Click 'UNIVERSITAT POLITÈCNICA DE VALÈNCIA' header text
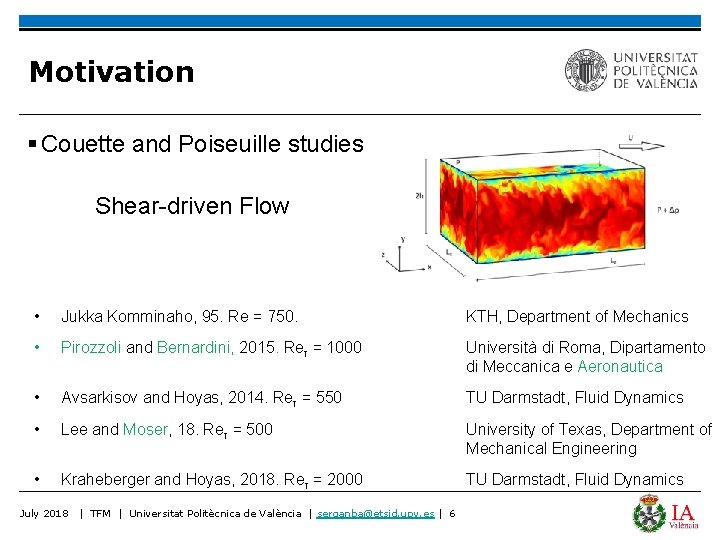Screen dimensions: 720x540 [x=656, y=70]
